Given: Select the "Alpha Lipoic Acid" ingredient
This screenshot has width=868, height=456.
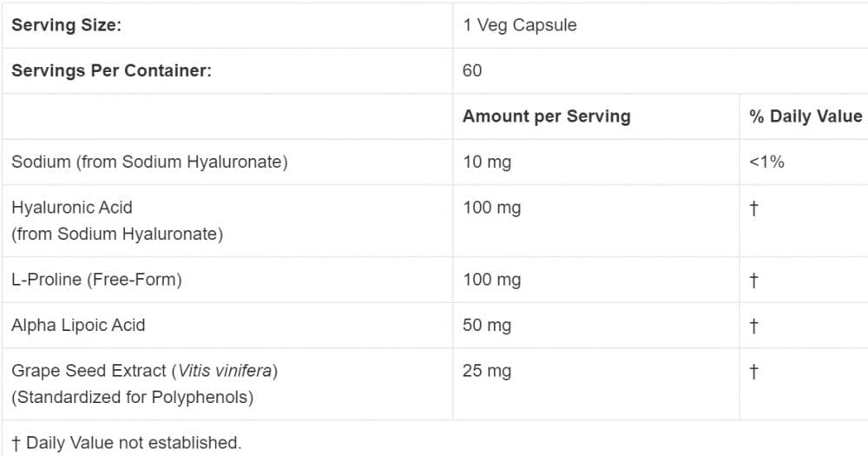Looking at the screenshot, I should pos(78,325).
